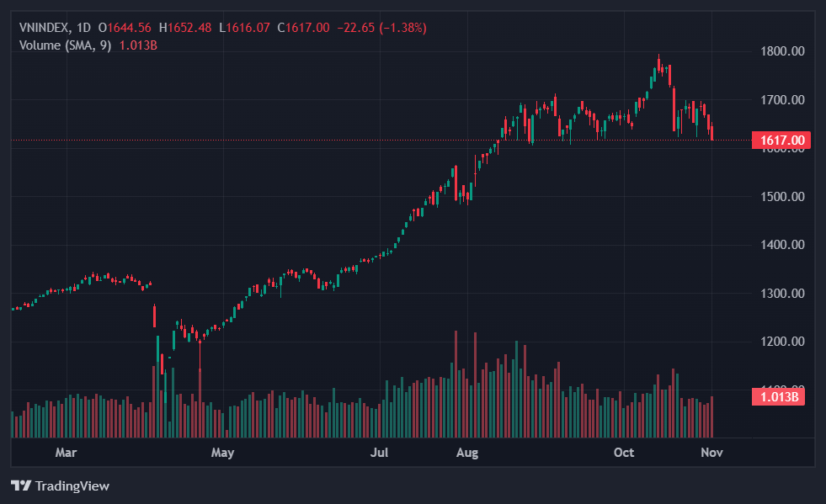Click the last red candle at current price

point(712,132)
